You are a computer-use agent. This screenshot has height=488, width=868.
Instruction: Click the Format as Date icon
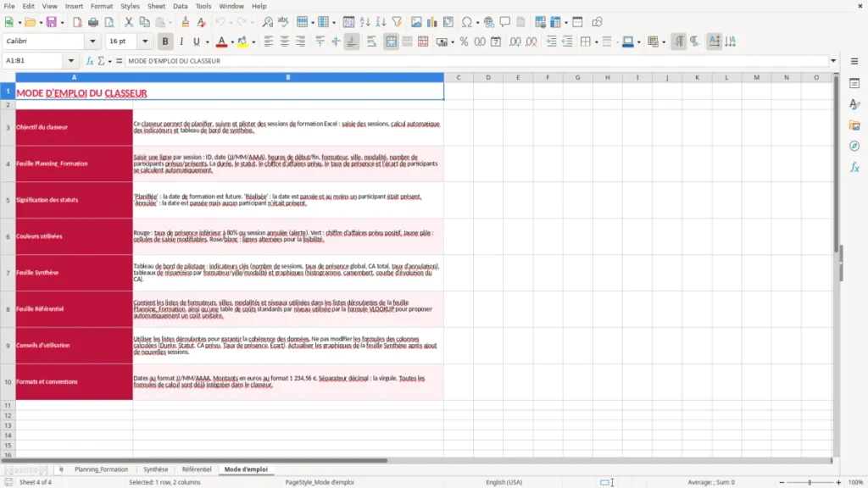tap(496, 42)
